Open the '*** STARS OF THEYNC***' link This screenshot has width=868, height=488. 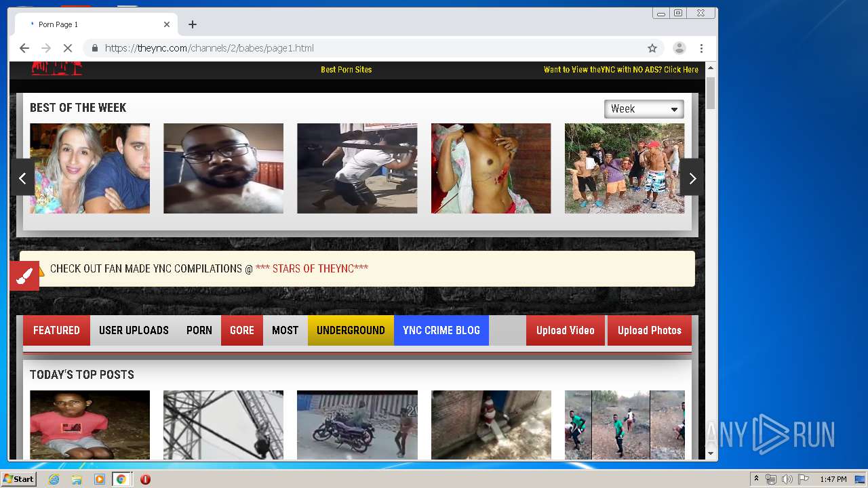pos(312,268)
